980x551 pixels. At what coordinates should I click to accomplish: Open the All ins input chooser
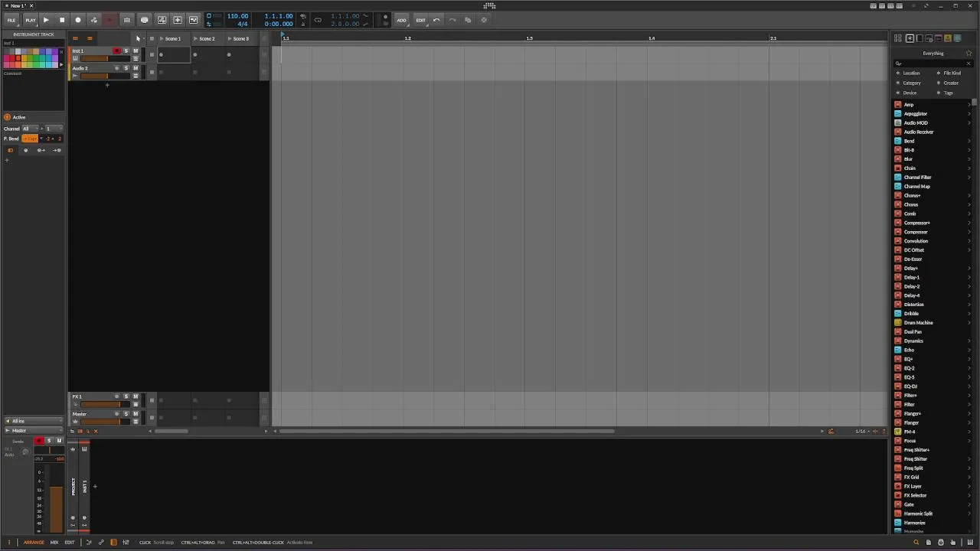[x=34, y=421]
